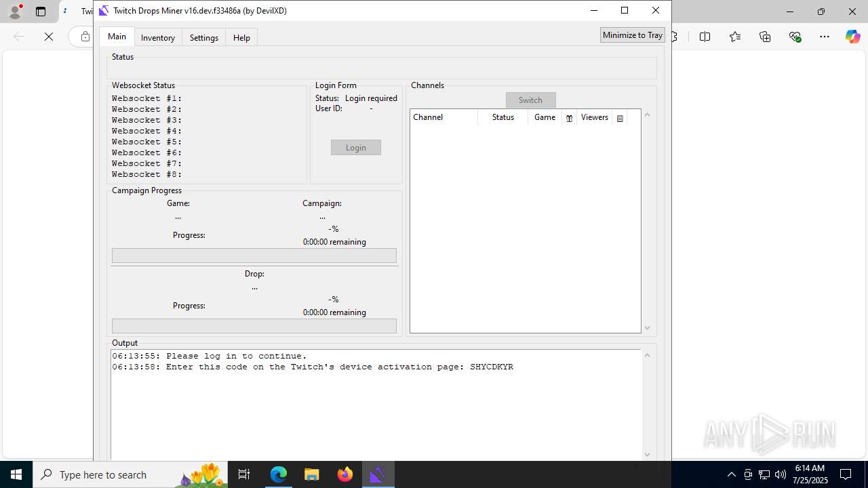
Task: Click the campaign progress bar
Action: (254, 256)
